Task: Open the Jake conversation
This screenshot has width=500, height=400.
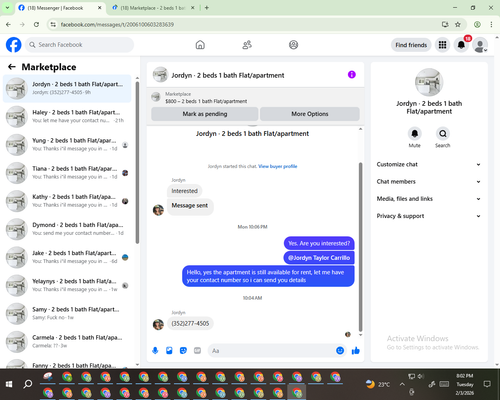Action: point(67,257)
